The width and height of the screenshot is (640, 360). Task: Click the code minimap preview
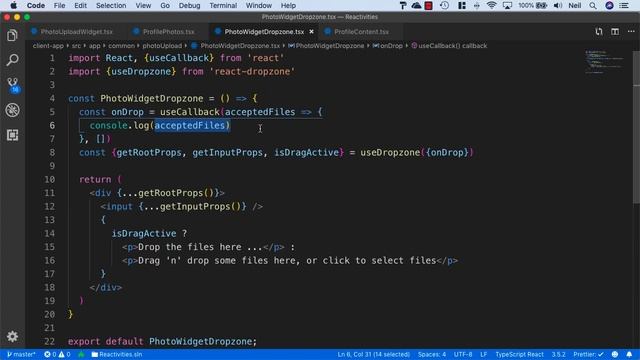coord(604,62)
